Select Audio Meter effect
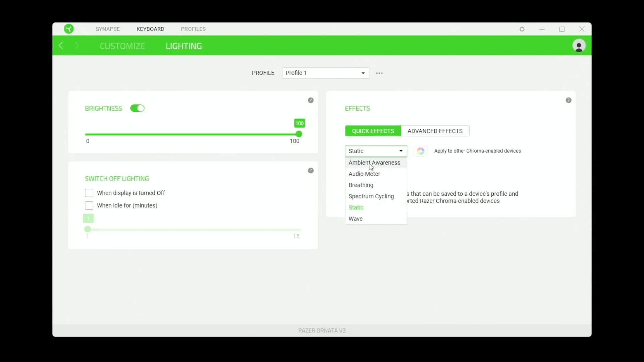Screen dimensions: 644x362 click(x=376, y=174)
